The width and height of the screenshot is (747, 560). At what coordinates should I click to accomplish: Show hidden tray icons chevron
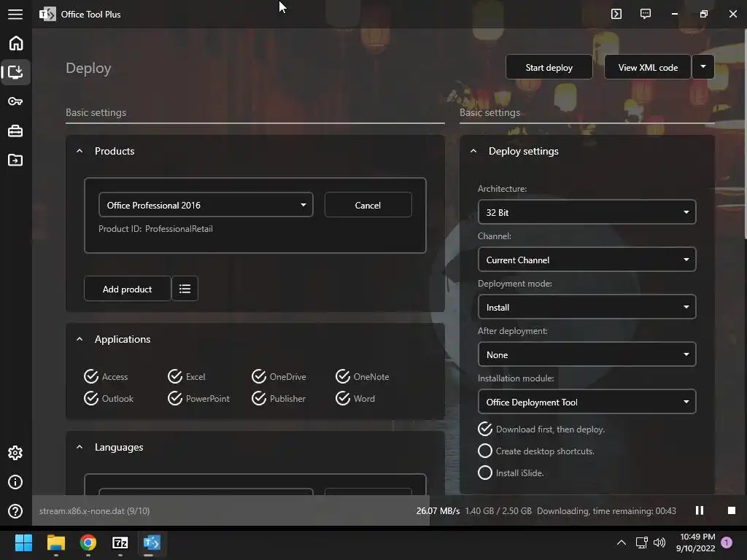click(x=622, y=542)
